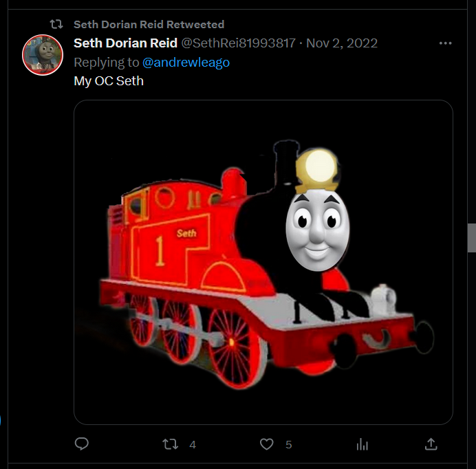Open the tweet via Nov 2, 2022 timestamp

click(x=341, y=43)
